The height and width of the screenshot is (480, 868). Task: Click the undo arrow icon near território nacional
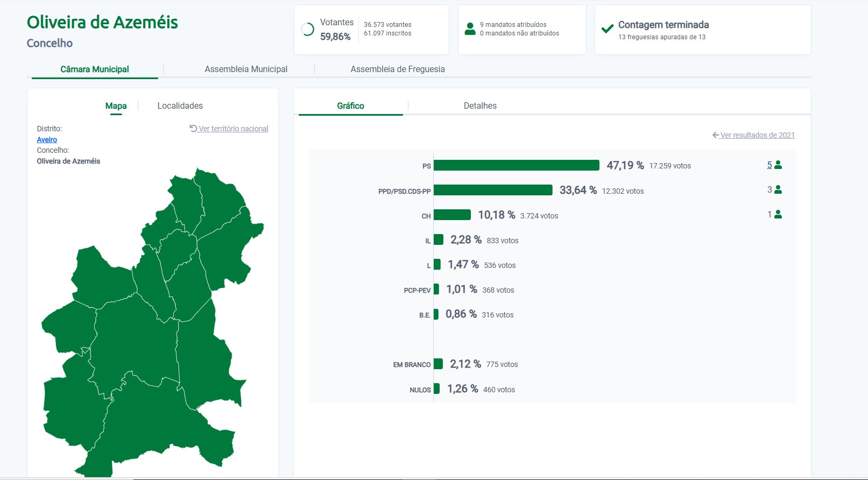pyautogui.click(x=193, y=129)
